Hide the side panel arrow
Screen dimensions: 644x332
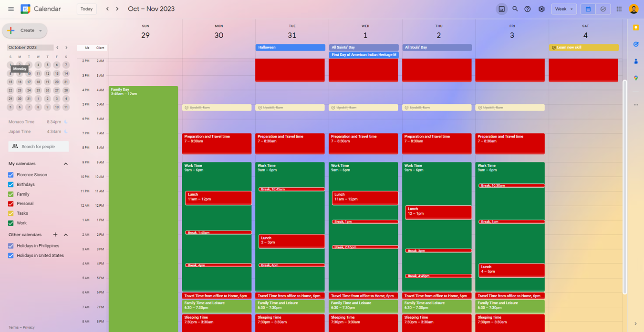(x=635, y=324)
